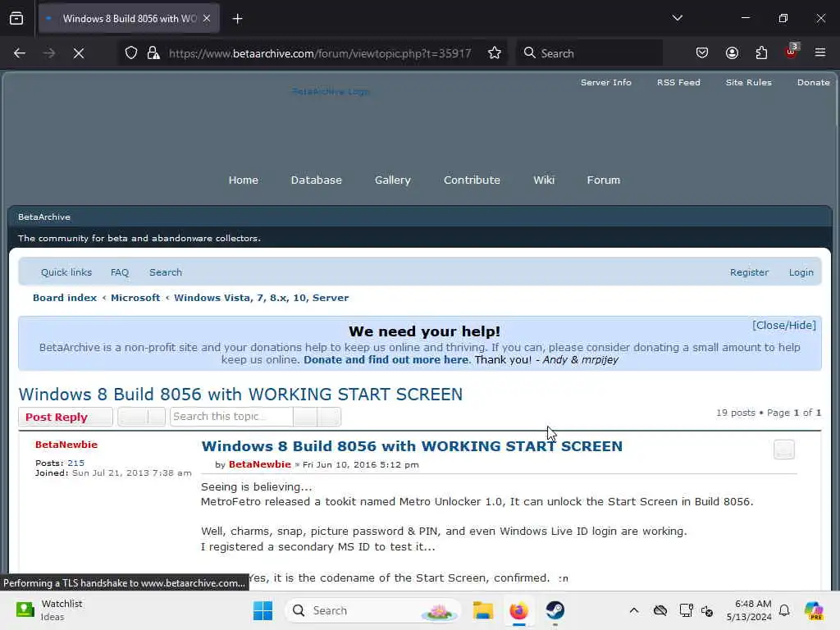Open the first post title link
The height and width of the screenshot is (630, 840).
point(412,446)
